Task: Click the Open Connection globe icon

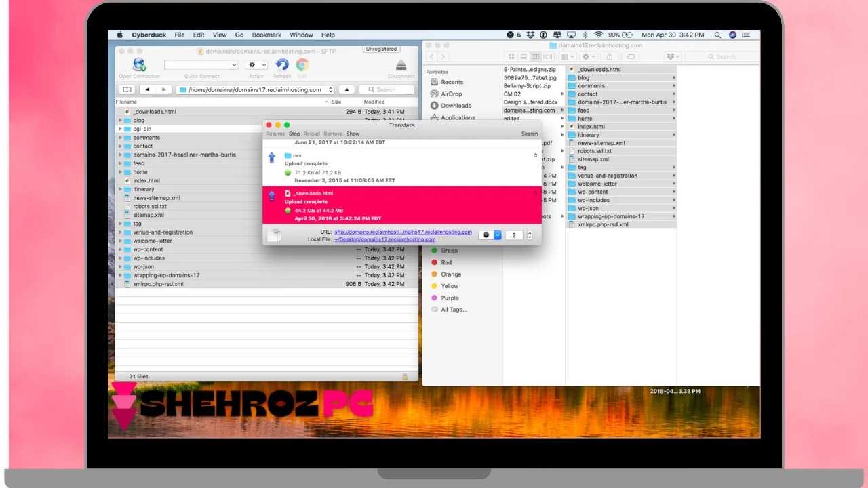Action: pos(139,64)
